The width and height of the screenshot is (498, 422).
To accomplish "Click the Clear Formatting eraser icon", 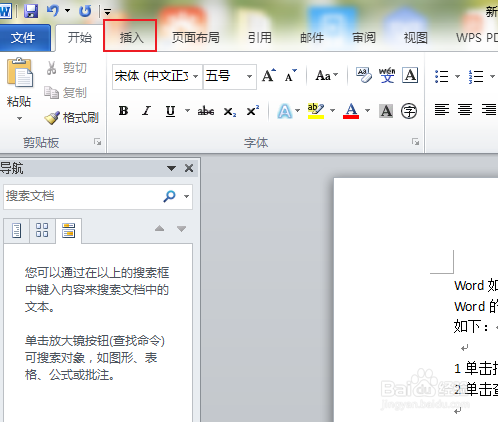I will pyautogui.click(x=364, y=76).
